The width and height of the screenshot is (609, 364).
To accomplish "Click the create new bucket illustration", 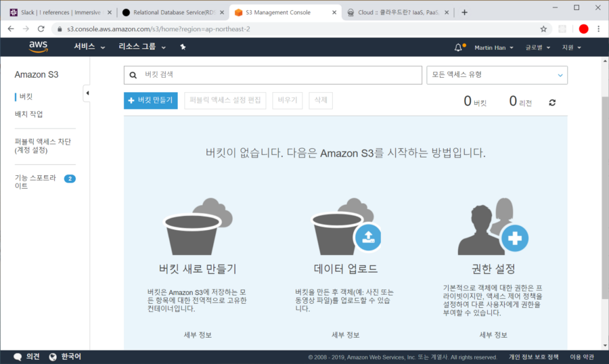I will (x=198, y=227).
